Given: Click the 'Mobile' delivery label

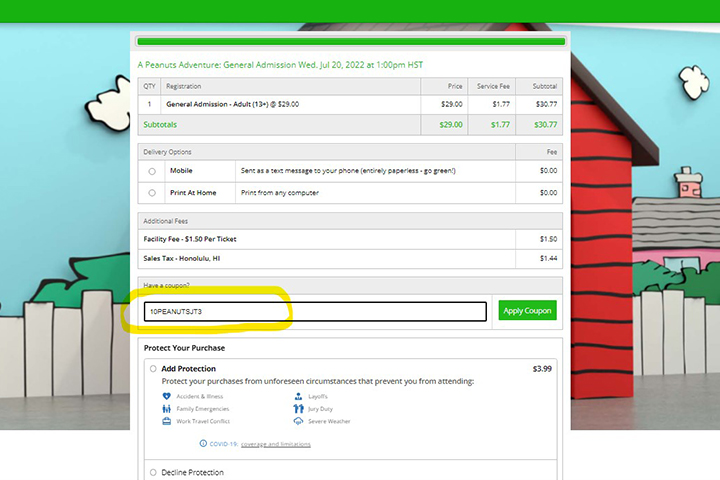Looking at the screenshot, I should coord(181,170).
